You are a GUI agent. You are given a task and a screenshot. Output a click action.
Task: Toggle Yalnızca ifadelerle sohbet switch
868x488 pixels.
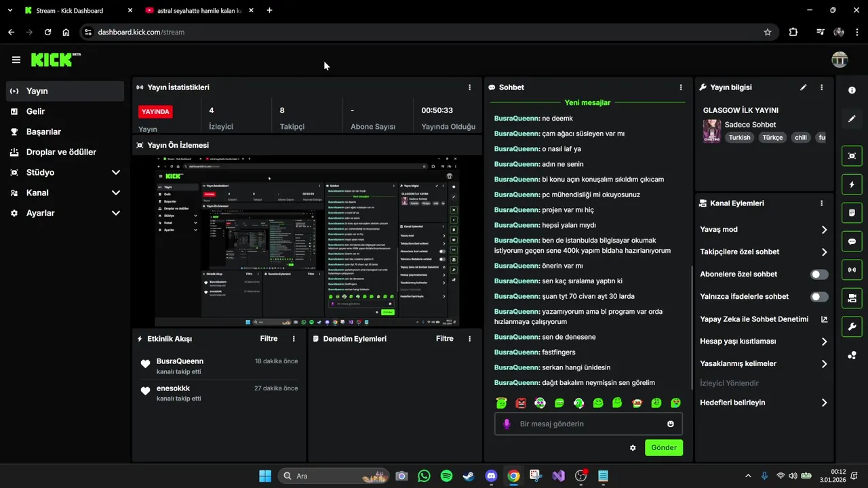tap(819, 297)
